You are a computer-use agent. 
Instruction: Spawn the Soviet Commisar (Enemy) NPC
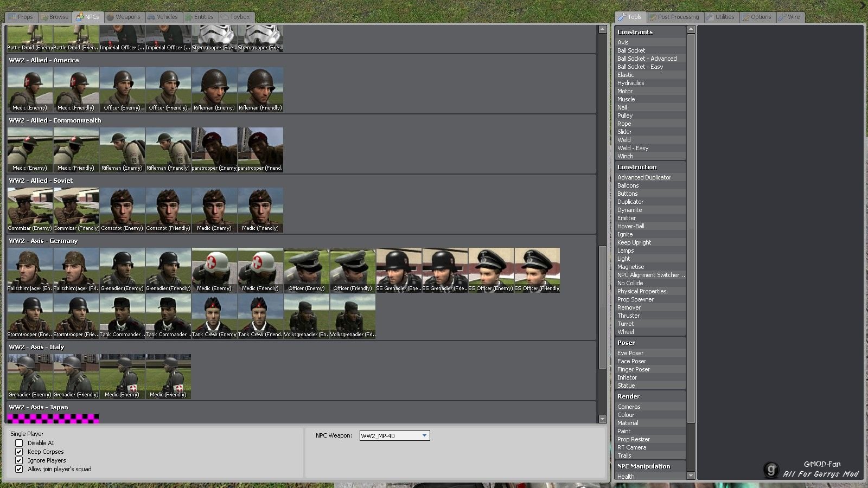coord(30,210)
